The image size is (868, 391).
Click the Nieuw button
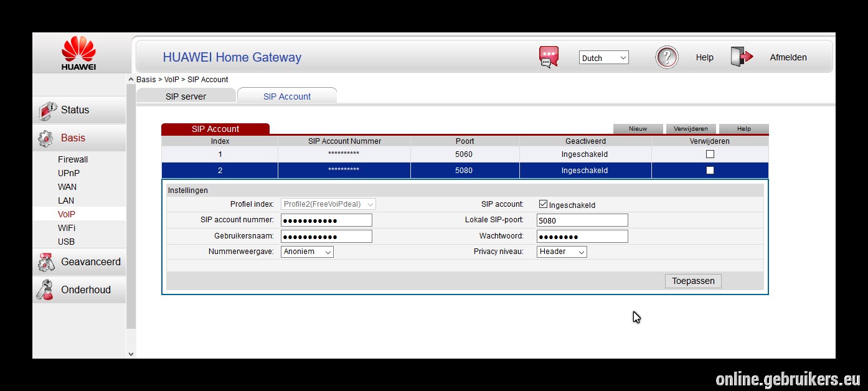(x=638, y=129)
